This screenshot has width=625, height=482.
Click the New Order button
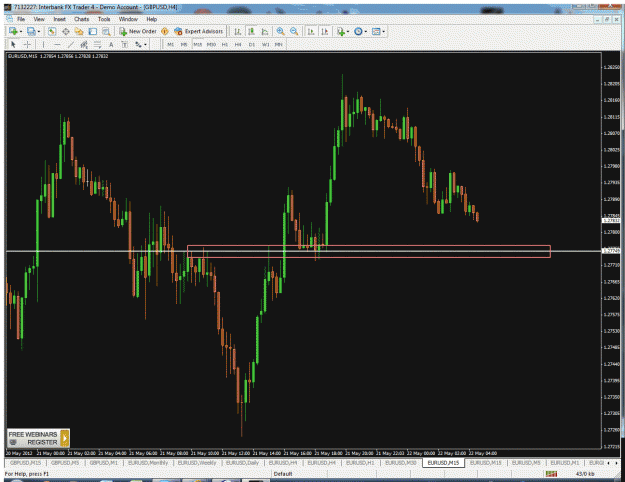138,31
